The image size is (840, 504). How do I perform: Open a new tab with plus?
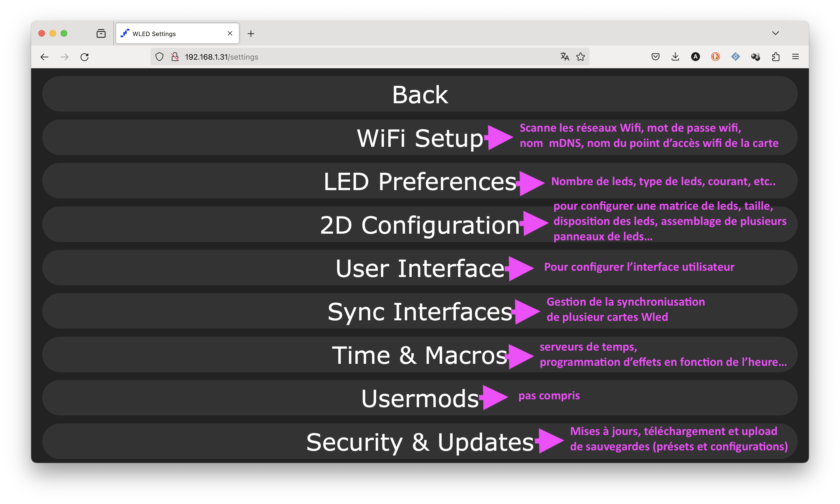tap(251, 34)
